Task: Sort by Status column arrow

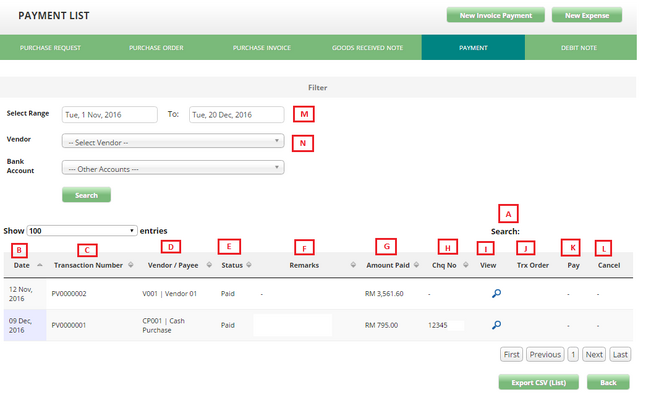Action: click(249, 265)
